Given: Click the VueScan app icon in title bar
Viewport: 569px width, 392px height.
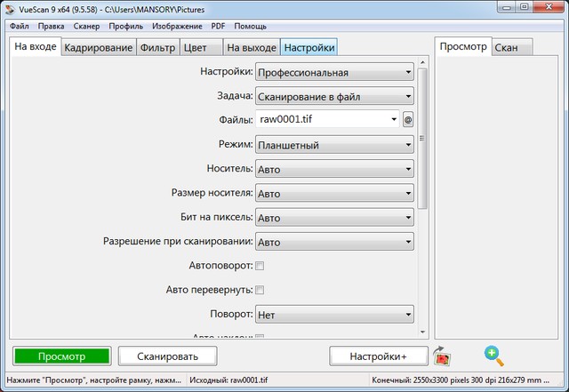Looking at the screenshot, I should 10,9.
